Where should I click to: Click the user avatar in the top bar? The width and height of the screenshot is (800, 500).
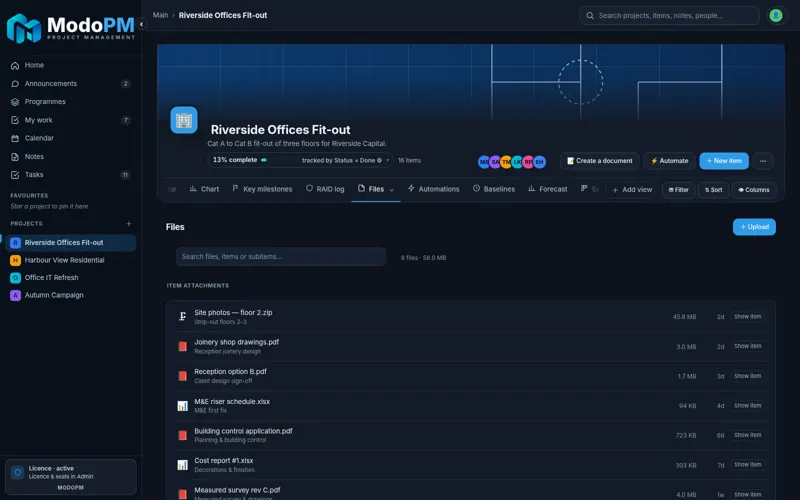(x=776, y=15)
